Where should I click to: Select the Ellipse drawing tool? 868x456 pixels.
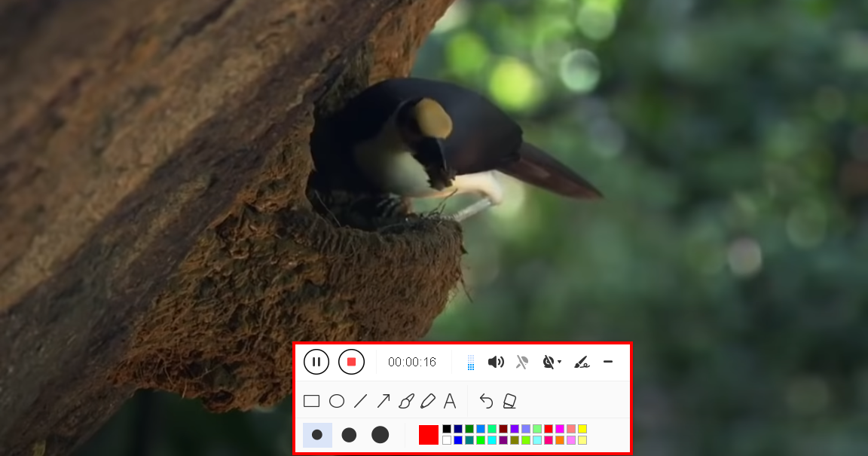click(337, 399)
